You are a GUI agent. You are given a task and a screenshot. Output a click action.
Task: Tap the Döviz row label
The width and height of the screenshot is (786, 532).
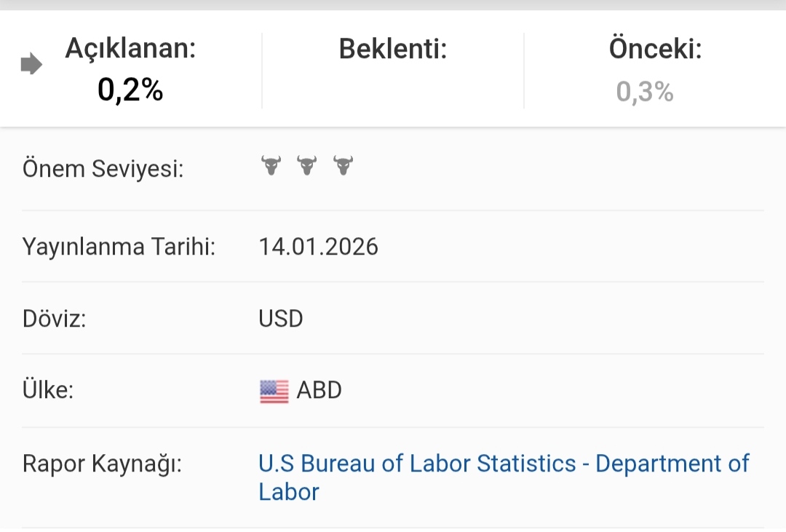click(55, 319)
